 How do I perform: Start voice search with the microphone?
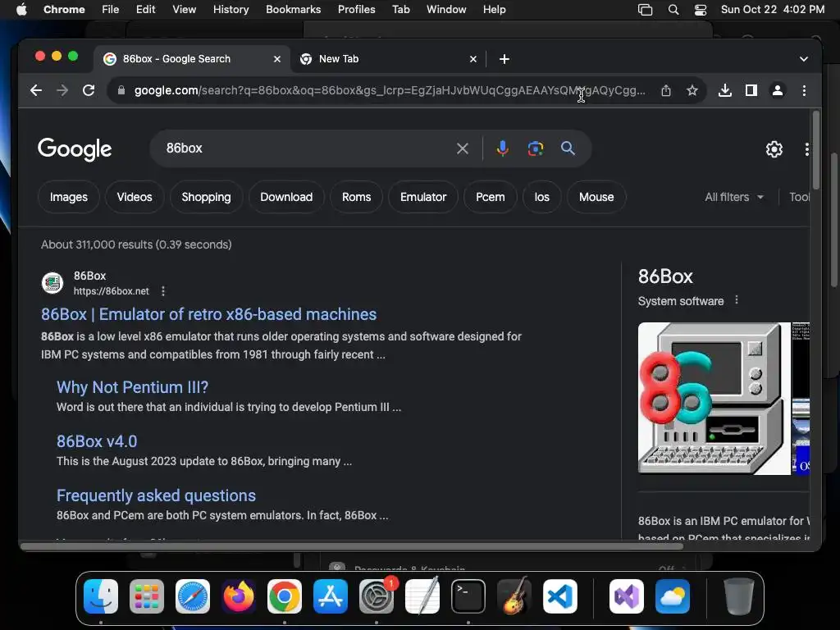click(x=503, y=148)
